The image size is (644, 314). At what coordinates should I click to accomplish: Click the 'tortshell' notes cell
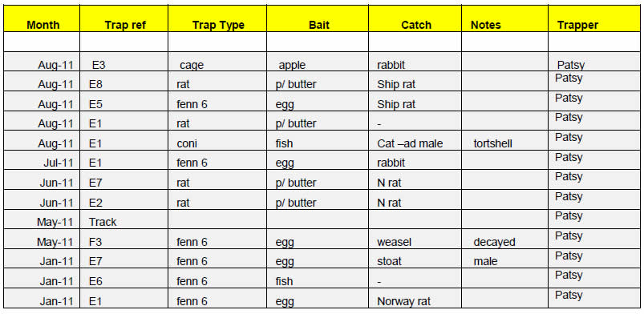[x=504, y=141]
